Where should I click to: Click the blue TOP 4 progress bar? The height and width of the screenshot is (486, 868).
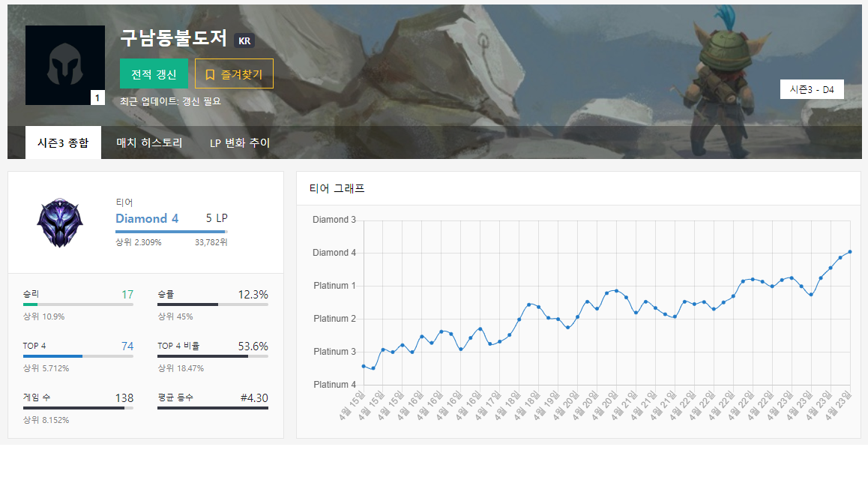[x=78, y=356]
